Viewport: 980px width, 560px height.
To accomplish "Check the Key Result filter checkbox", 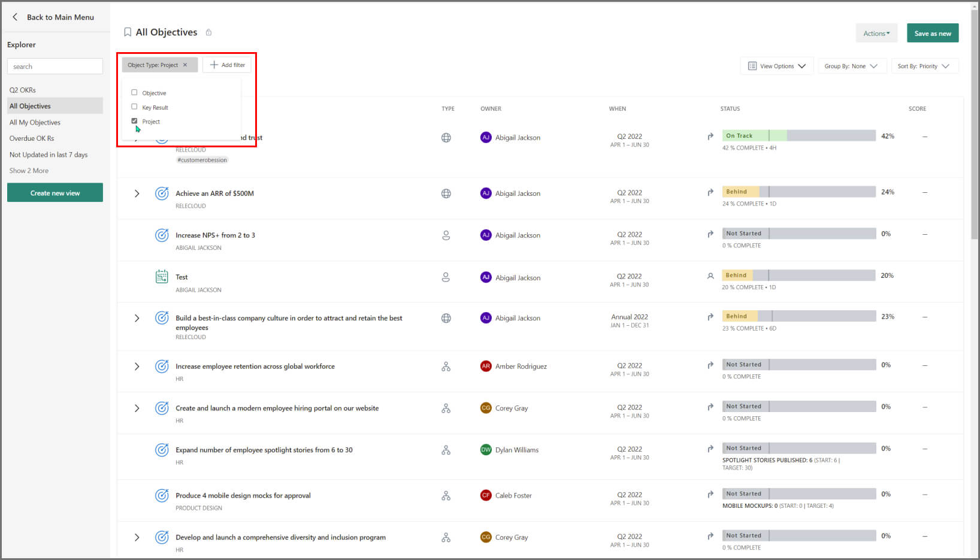I will coord(134,107).
